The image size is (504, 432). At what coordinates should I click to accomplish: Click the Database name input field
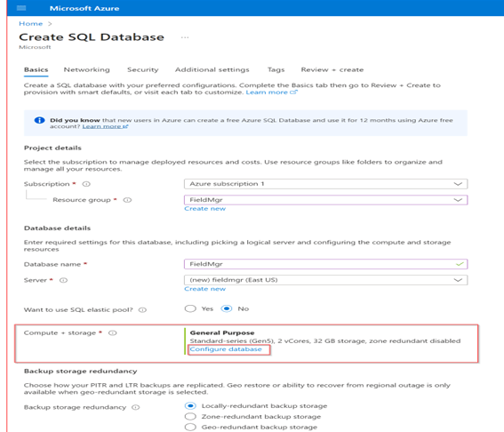[x=325, y=264]
